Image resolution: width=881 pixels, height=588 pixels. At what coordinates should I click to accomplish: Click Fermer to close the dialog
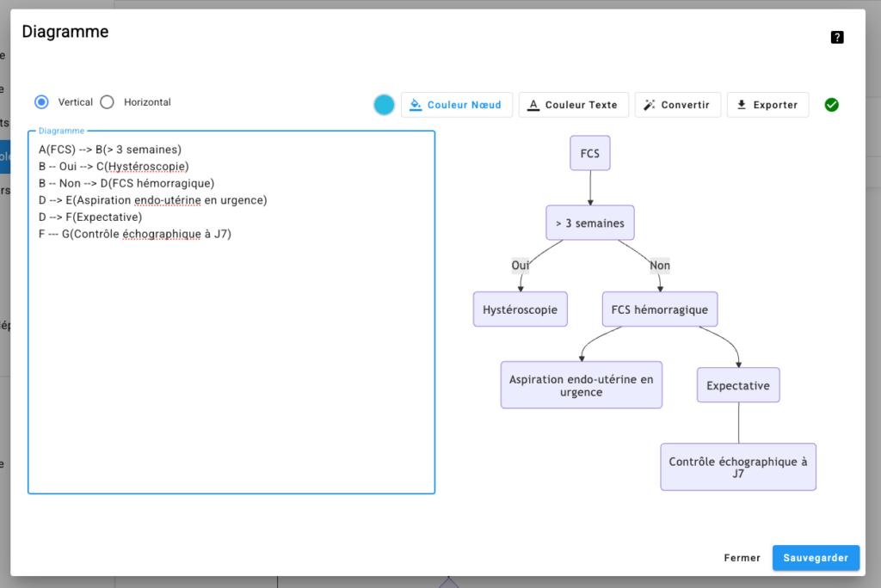pos(742,558)
